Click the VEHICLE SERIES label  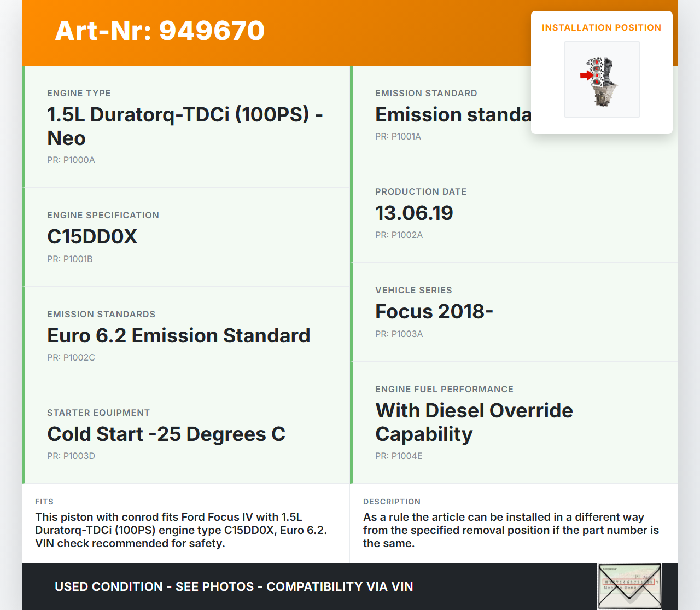pos(413,290)
